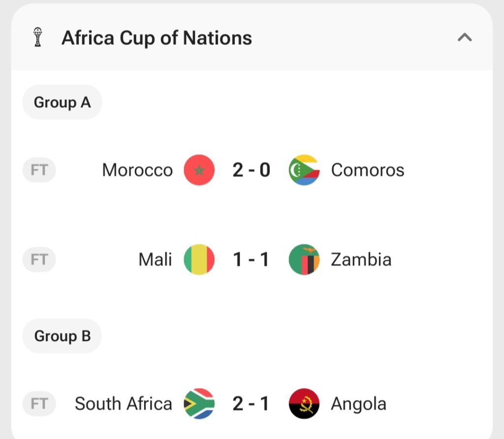The image size is (504, 439).
Task: Open the Mali vs Zambia 1 - 1 score
Action: pyautogui.click(x=251, y=259)
